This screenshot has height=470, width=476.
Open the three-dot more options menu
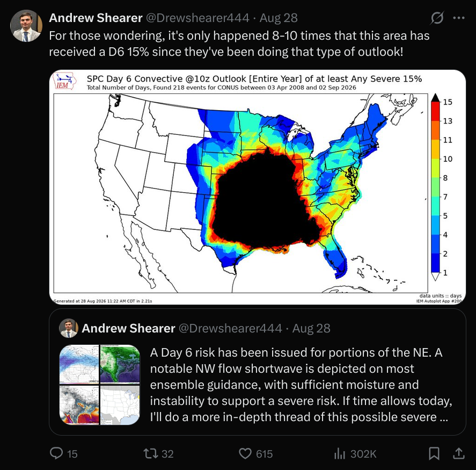(x=458, y=18)
